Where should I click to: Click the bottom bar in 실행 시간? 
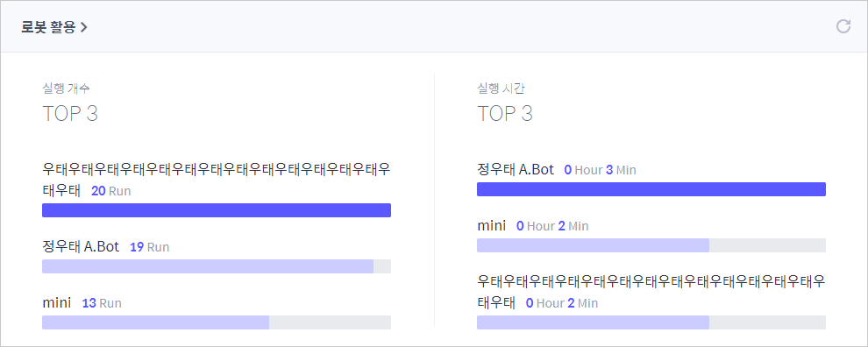(651, 322)
